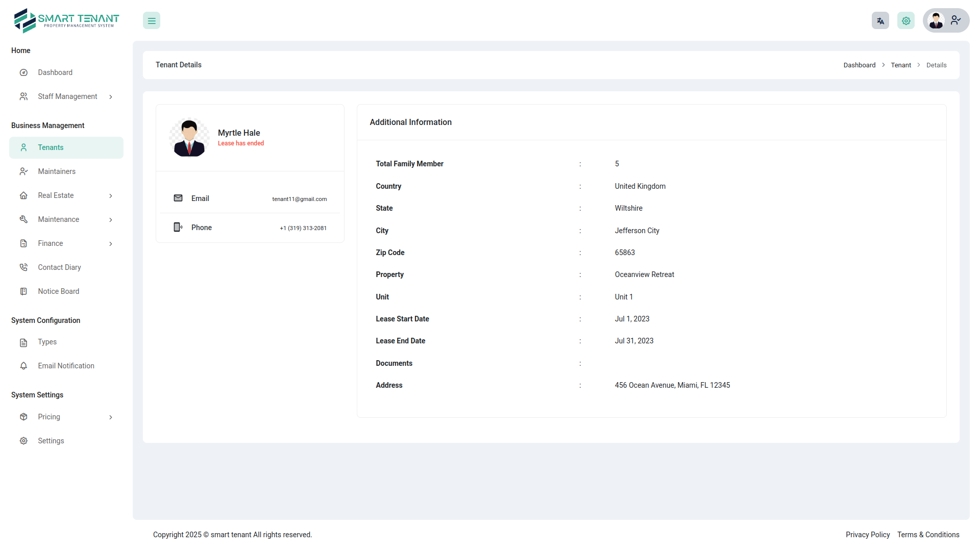Expand the Pricing submenu chevron
The image size is (980, 551).
[111, 417]
